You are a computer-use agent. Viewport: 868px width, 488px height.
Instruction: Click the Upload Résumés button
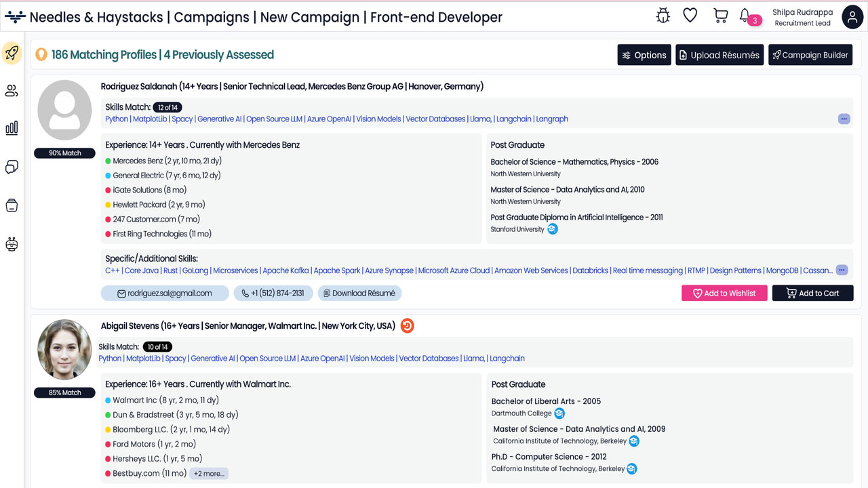719,56
